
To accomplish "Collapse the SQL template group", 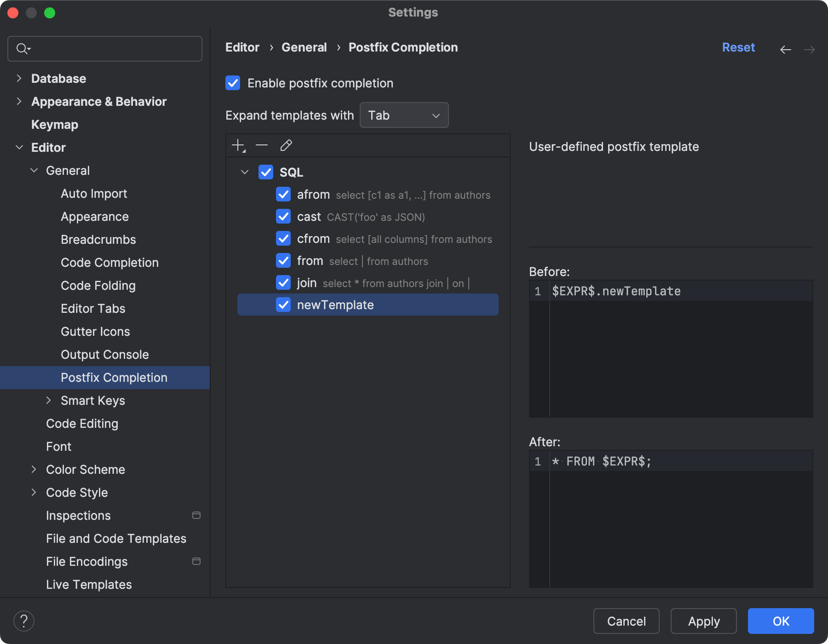I will (x=244, y=172).
